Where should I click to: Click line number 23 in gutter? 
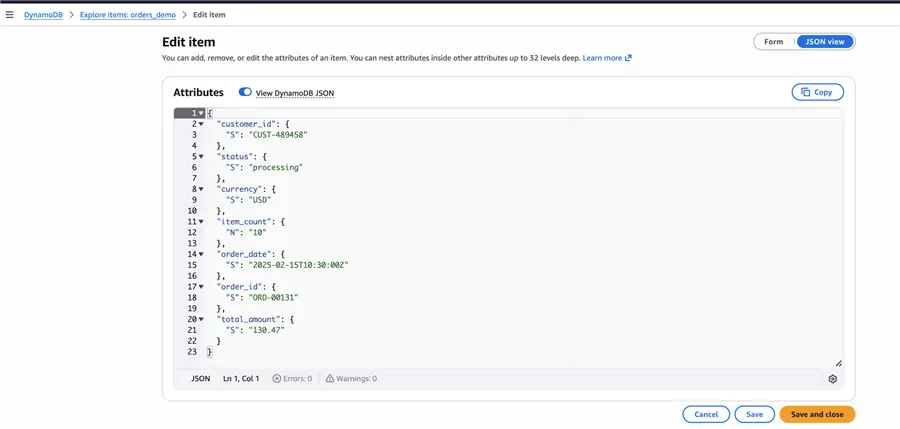(192, 352)
